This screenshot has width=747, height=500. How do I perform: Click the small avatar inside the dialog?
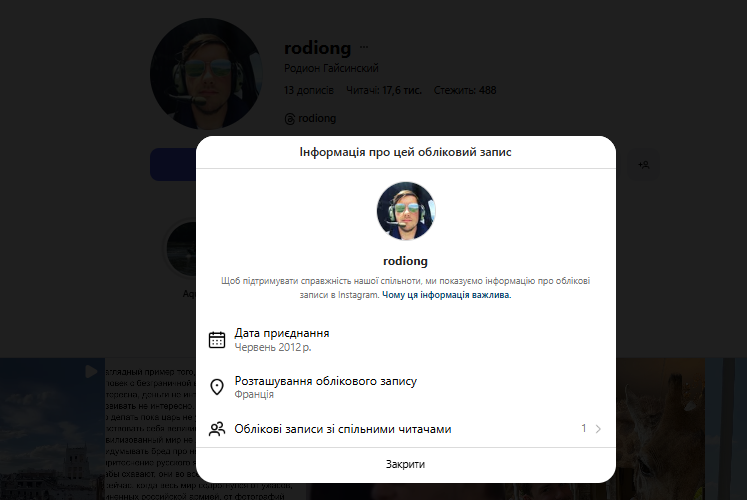click(x=406, y=211)
